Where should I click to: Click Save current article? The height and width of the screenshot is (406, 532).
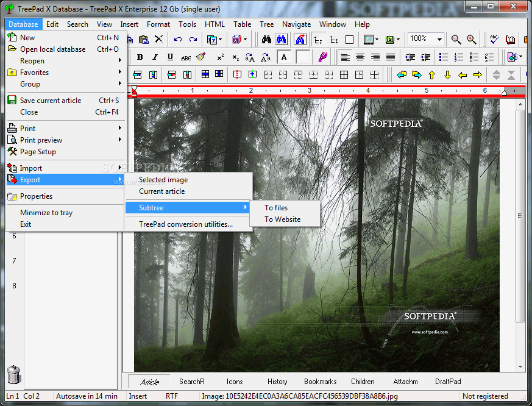coord(66,101)
